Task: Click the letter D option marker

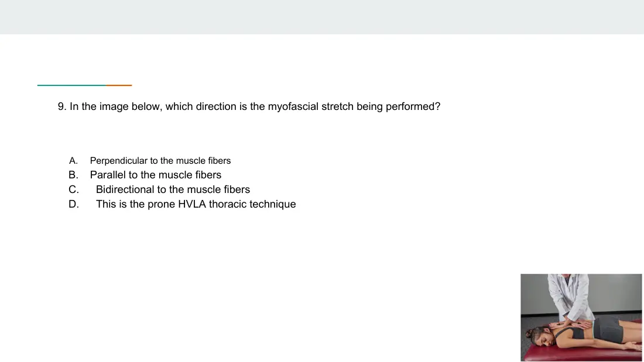Action: tap(74, 204)
